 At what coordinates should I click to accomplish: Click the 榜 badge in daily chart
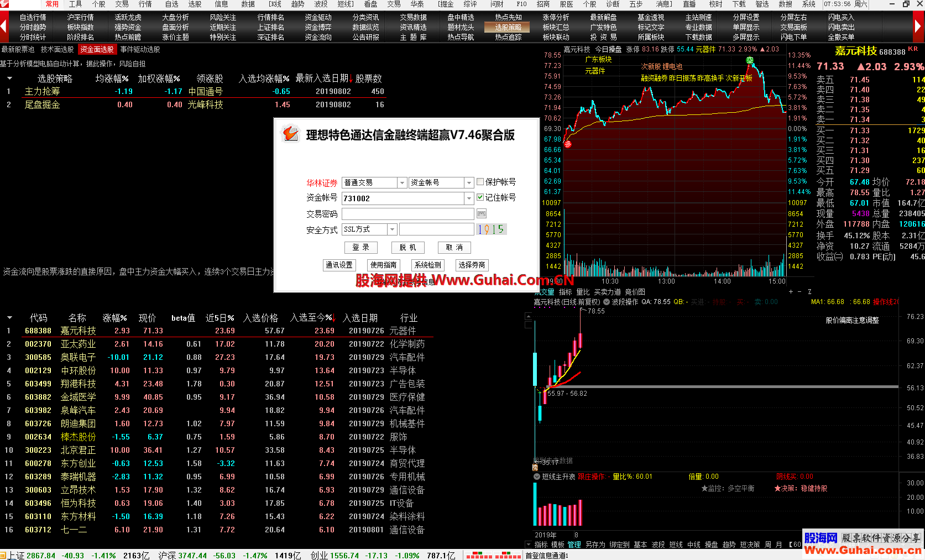click(x=535, y=468)
